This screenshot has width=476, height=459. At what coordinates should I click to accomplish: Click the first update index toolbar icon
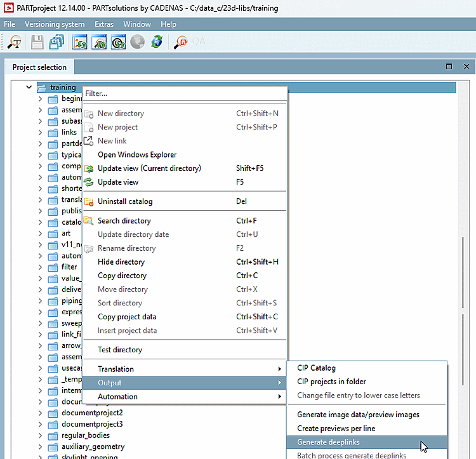point(79,42)
